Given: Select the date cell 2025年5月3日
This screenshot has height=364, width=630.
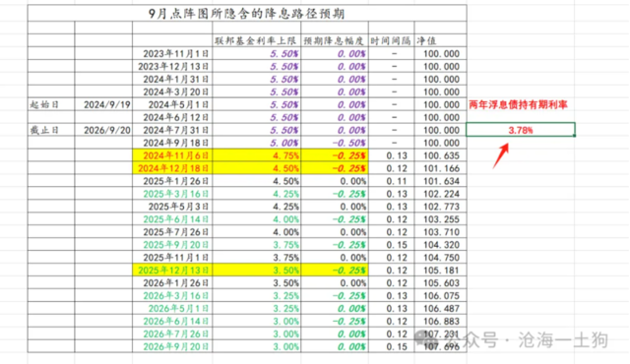Looking at the screenshot, I should (x=172, y=207).
